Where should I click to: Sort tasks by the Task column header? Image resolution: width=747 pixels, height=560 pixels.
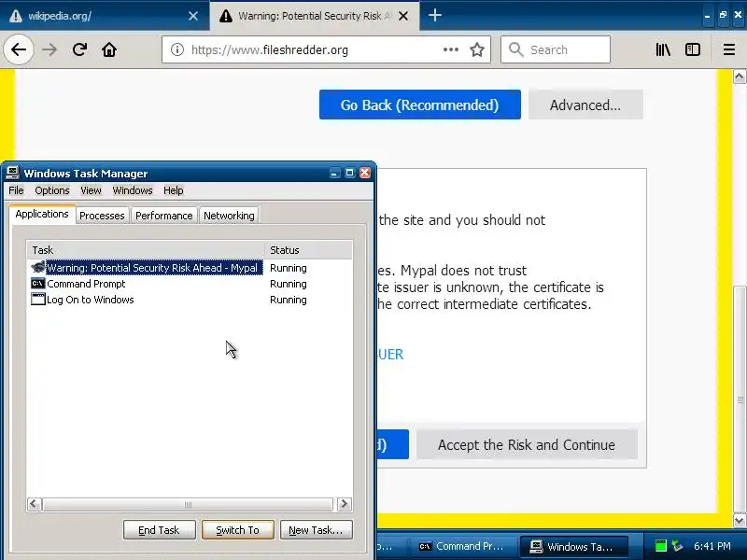click(x=146, y=250)
